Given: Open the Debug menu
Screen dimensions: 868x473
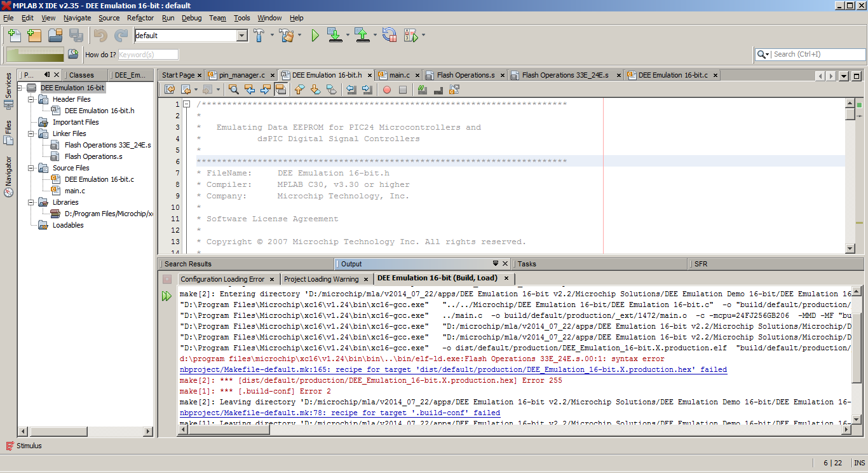Looking at the screenshot, I should 191,18.
